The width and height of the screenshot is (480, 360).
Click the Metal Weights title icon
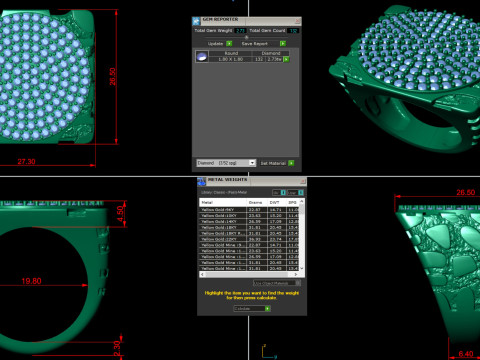201,182
